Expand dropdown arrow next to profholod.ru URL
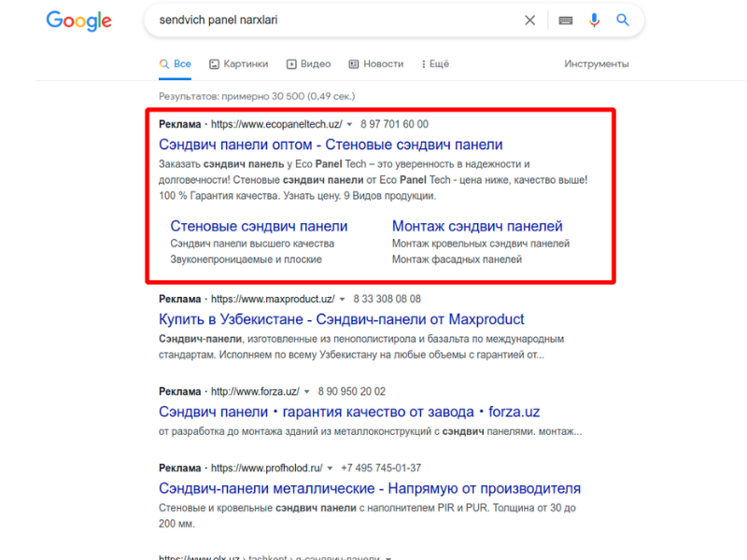747x560 pixels. click(x=330, y=469)
